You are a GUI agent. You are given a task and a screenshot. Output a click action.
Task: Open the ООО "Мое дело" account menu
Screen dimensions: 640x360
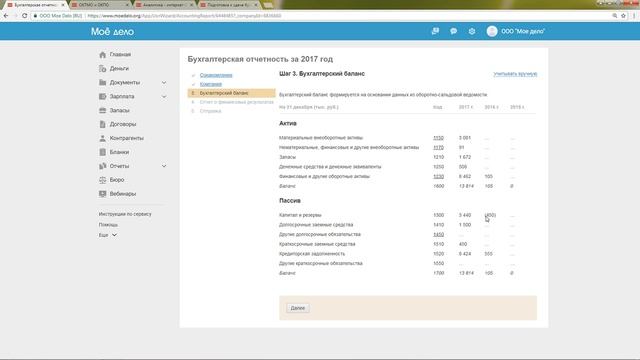coord(523,31)
